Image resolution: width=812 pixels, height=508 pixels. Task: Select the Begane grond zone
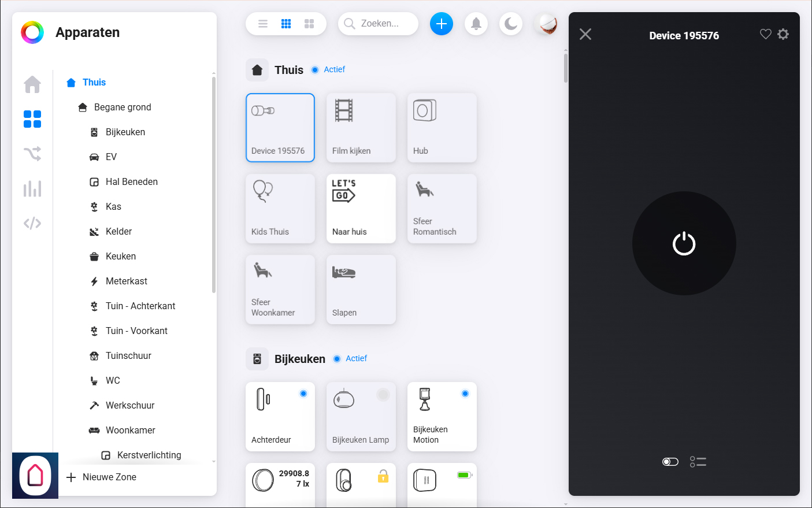(x=123, y=107)
